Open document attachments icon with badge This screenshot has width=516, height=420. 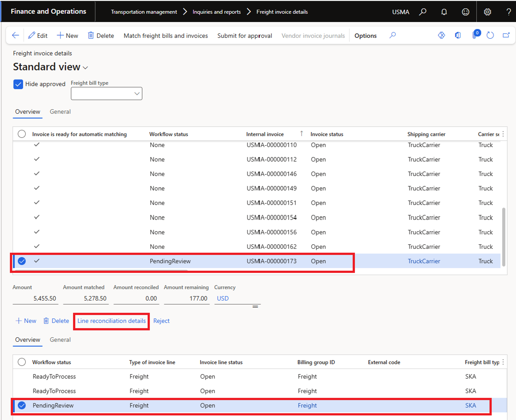click(476, 34)
